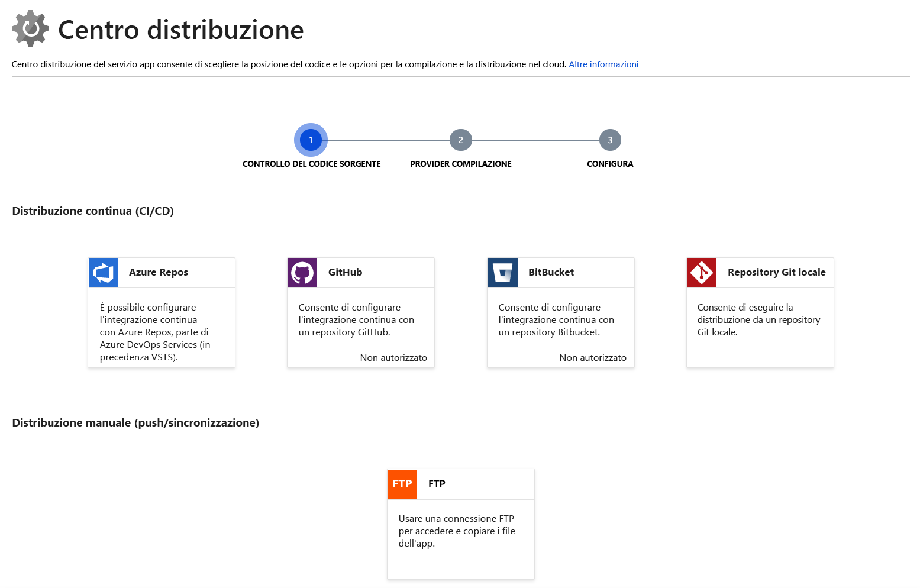Click the Azure Repos logo icon

click(104, 273)
